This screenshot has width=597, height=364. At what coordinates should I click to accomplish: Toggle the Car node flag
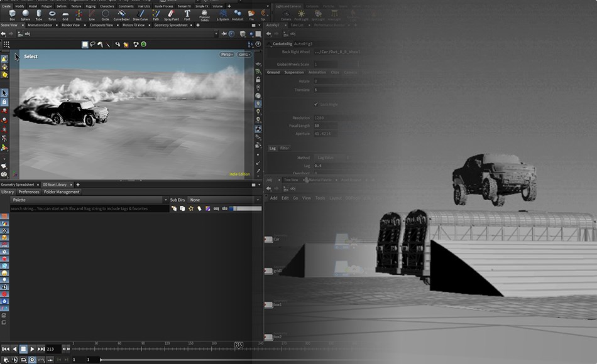pyautogui.click(x=268, y=239)
